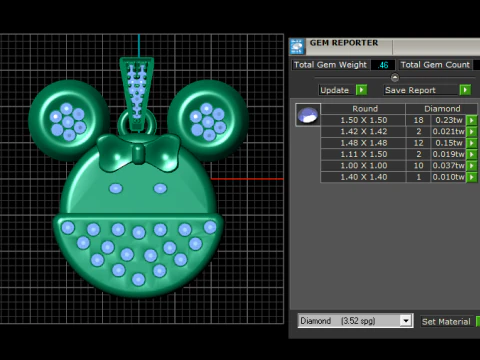Click the Set Material button

pyautogui.click(x=446, y=322)
